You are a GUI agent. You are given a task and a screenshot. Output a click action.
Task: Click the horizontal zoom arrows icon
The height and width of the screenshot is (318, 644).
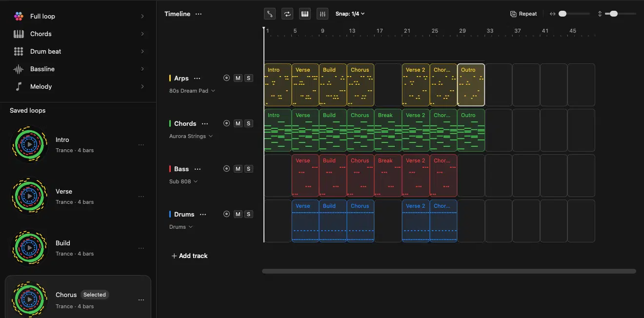click(552, 14)
